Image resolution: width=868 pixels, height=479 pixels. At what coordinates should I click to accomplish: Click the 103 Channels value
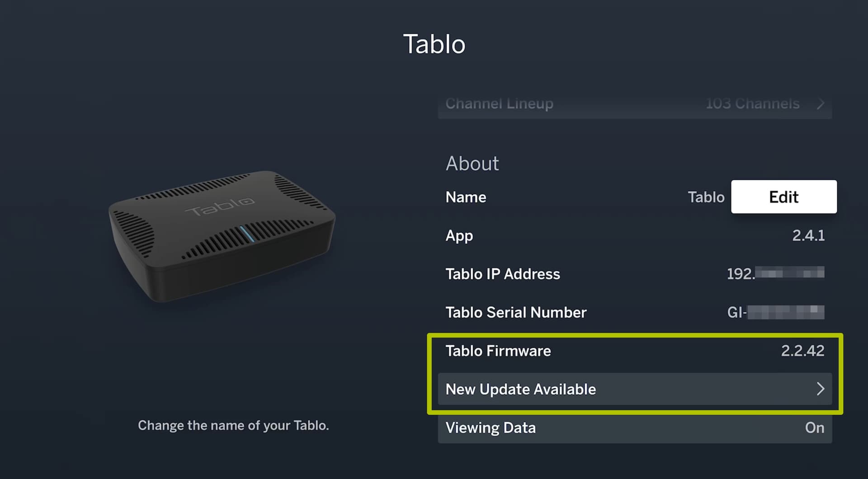tap(752, 104)
